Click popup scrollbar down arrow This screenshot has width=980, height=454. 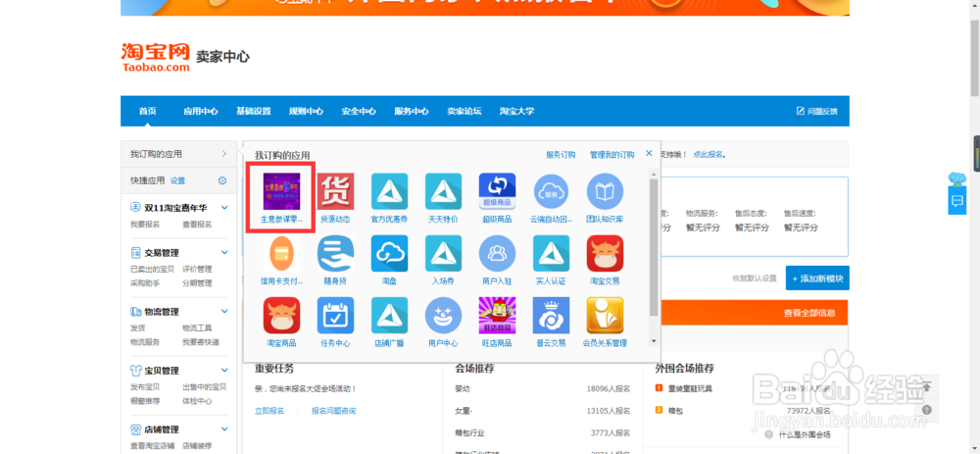[x=654, y=341]
